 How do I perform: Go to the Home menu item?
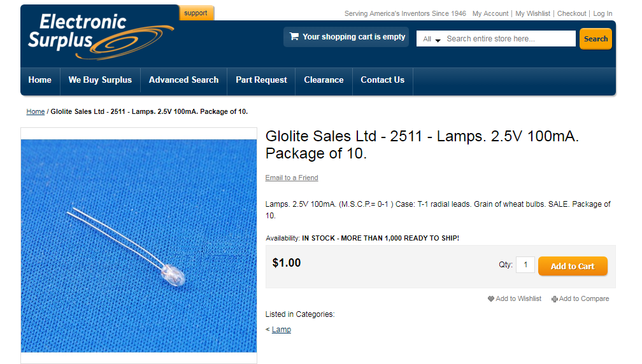pos(39,80)
